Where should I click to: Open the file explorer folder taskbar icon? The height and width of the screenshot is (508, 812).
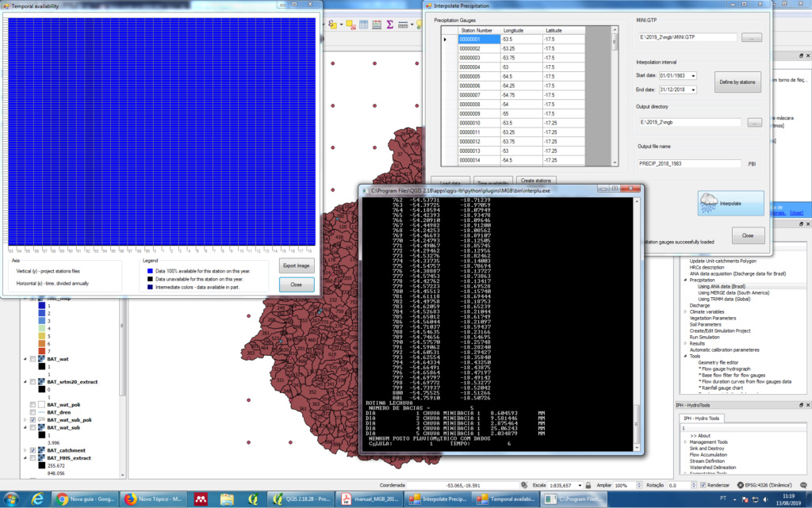click(227, 499)
